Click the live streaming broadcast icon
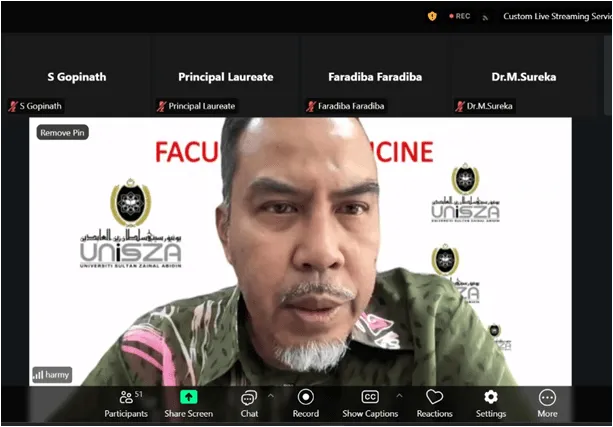This screenshot has width=613, height=427. click(485, 17)
